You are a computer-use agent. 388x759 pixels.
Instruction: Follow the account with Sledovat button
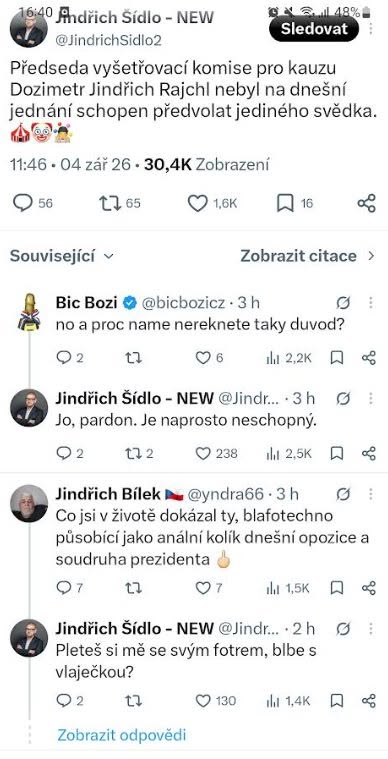314,29
